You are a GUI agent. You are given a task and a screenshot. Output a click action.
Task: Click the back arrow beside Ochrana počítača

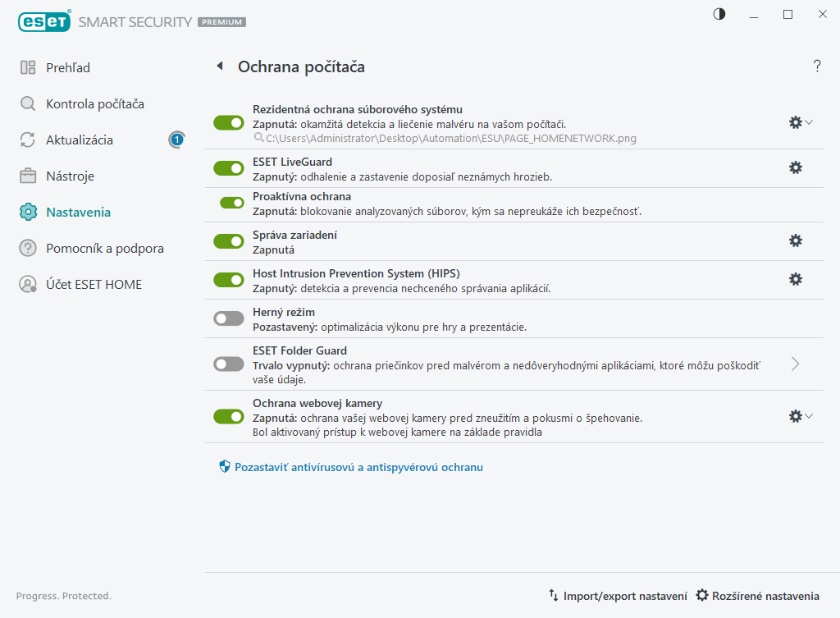(x=220, y=66)
